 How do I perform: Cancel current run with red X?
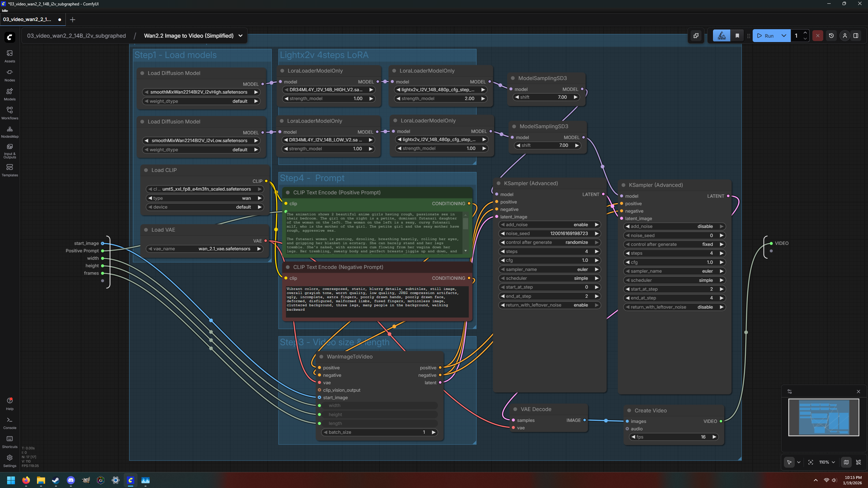[817, 36]
